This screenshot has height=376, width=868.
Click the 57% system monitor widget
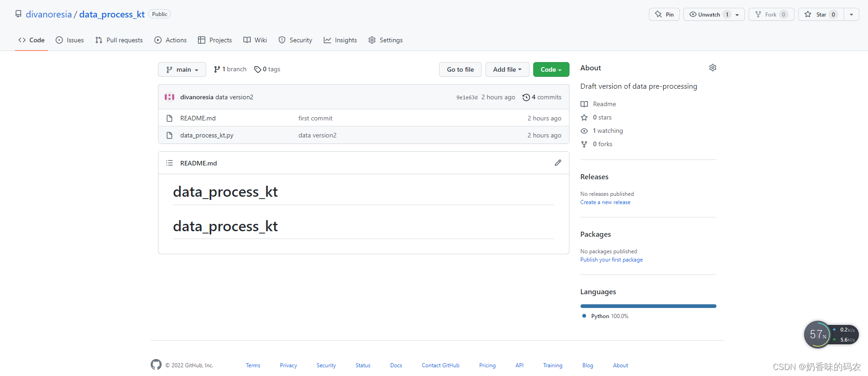click(817, 334)
